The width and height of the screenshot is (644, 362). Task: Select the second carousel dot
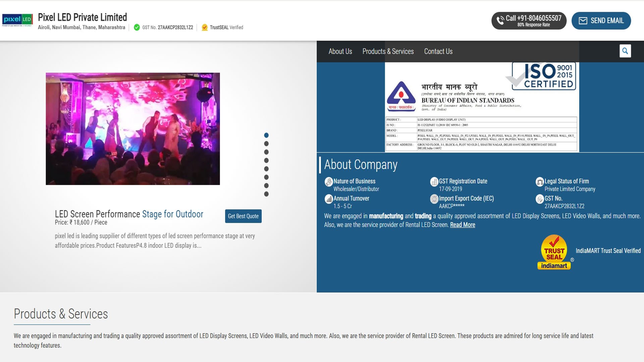[x=266, y=143]
